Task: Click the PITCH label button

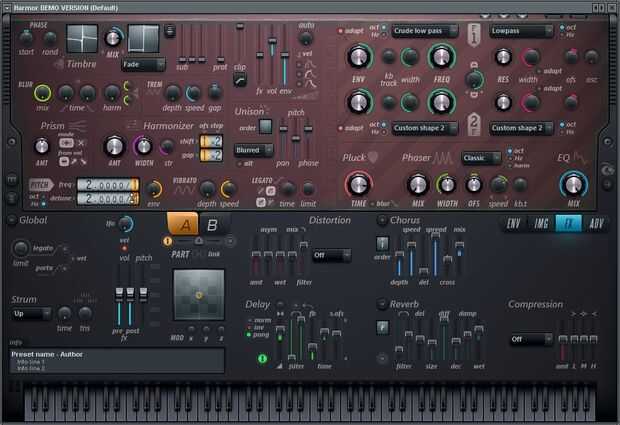Action: click(x=41, y=185)
